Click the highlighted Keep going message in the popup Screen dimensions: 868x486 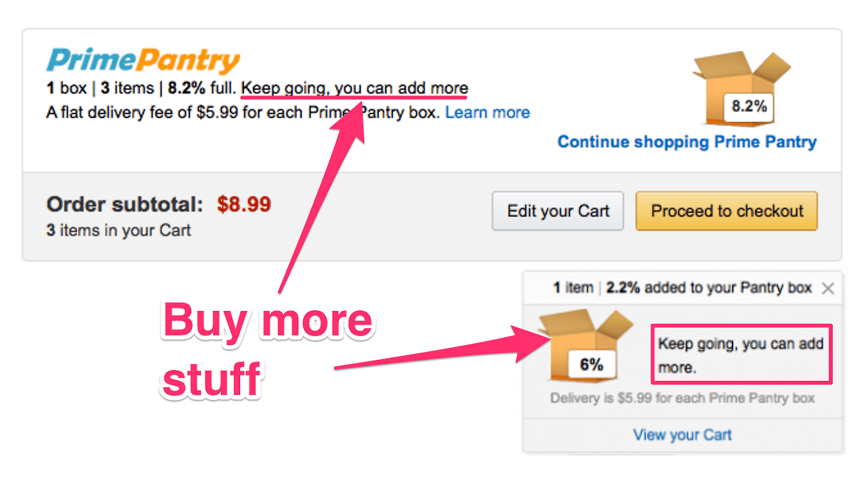pyautogui.click(x=741, y=354)
